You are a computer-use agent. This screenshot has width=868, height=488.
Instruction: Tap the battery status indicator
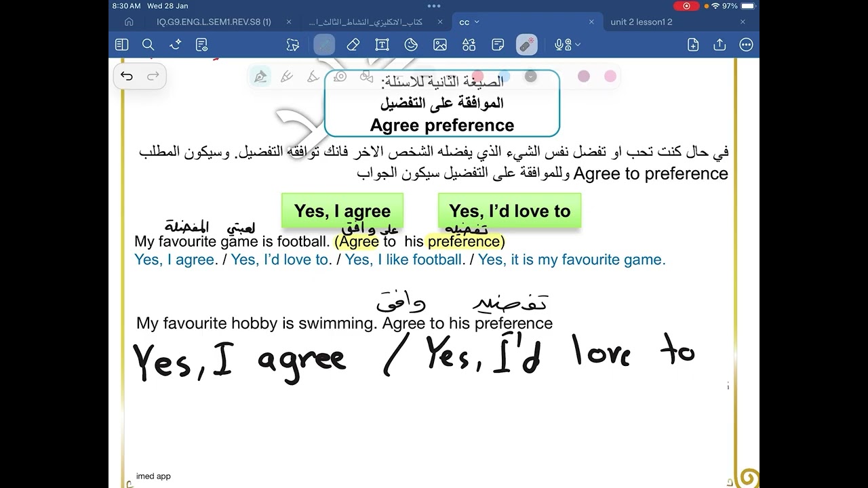pos(749,5)
